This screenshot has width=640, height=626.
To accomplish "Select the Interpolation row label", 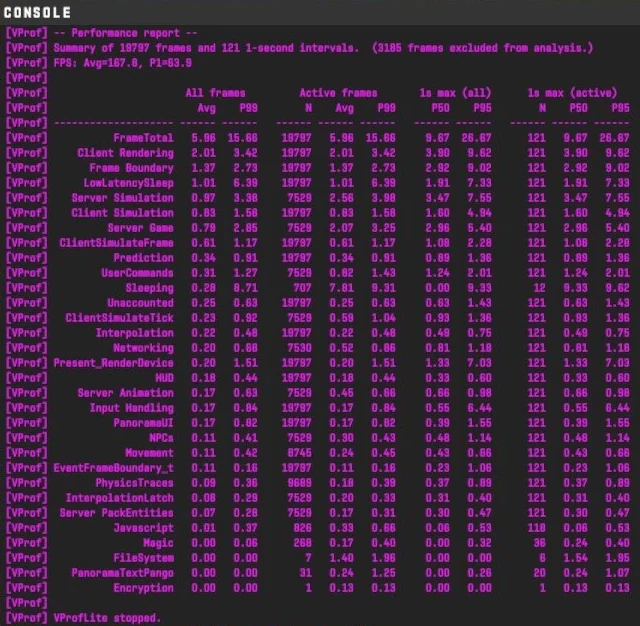I will [134, 333].
